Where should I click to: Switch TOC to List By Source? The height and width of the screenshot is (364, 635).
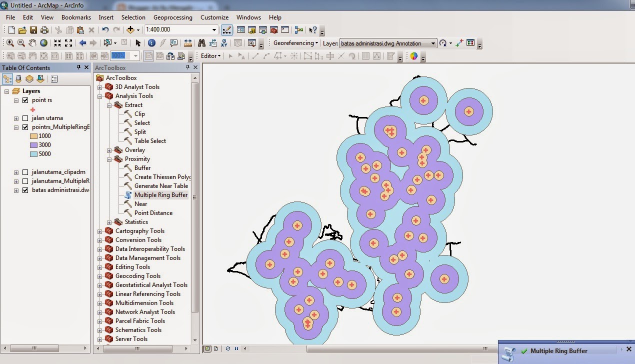(18, 79)
